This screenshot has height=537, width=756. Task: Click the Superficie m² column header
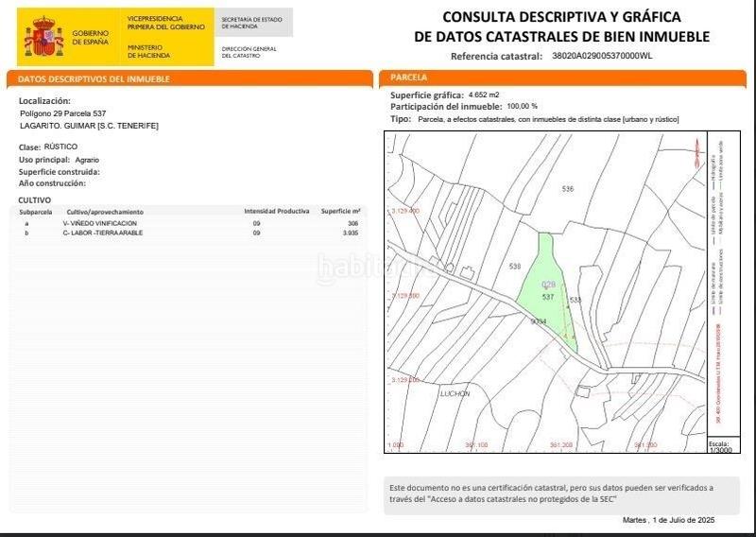(x=341, y=212)
